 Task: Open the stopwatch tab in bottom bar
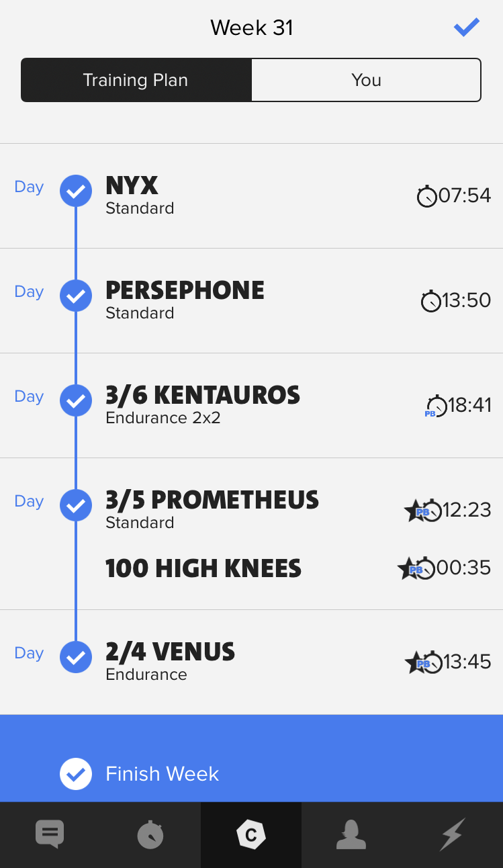click(x=150, y=835)
